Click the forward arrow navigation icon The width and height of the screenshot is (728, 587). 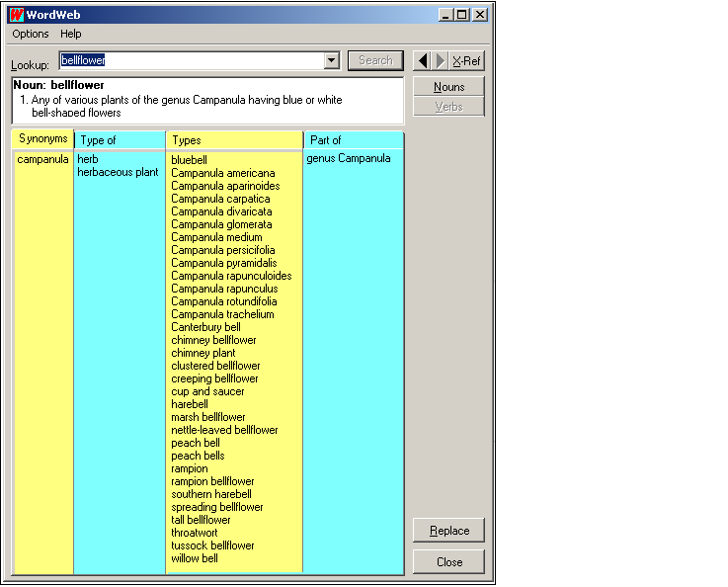(x=440, y=61)
